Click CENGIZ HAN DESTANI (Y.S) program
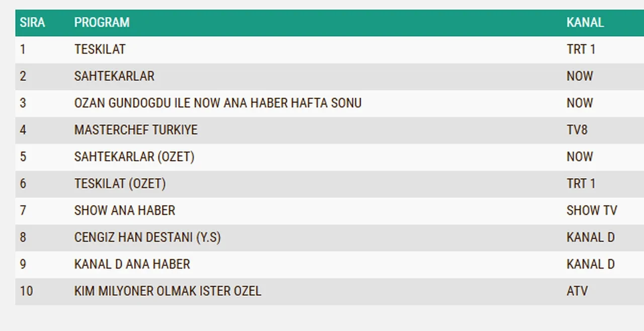The height and width of the screenshot is (331, 644). [x=147, y=237]
